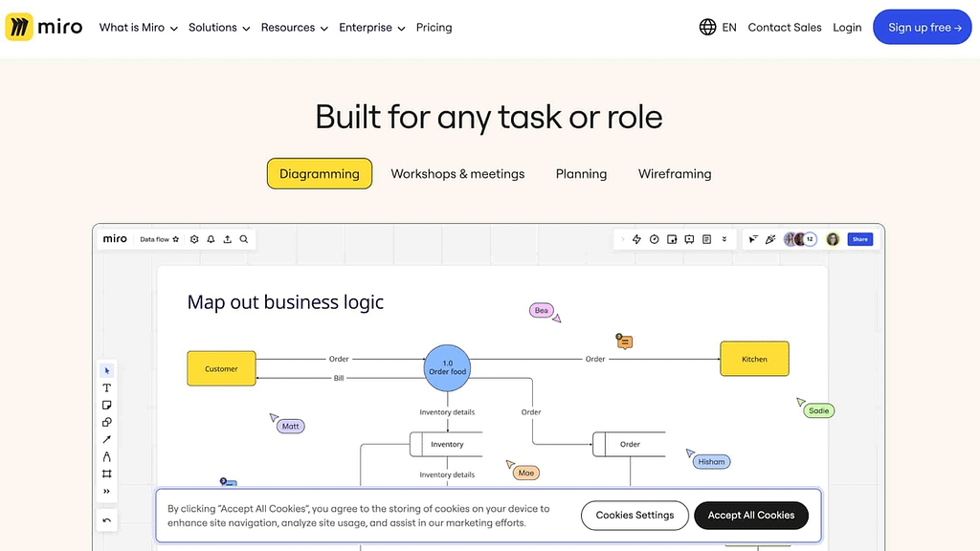Open the language globe selector
The width and height of the screenshot is (980, 551).
707,27
